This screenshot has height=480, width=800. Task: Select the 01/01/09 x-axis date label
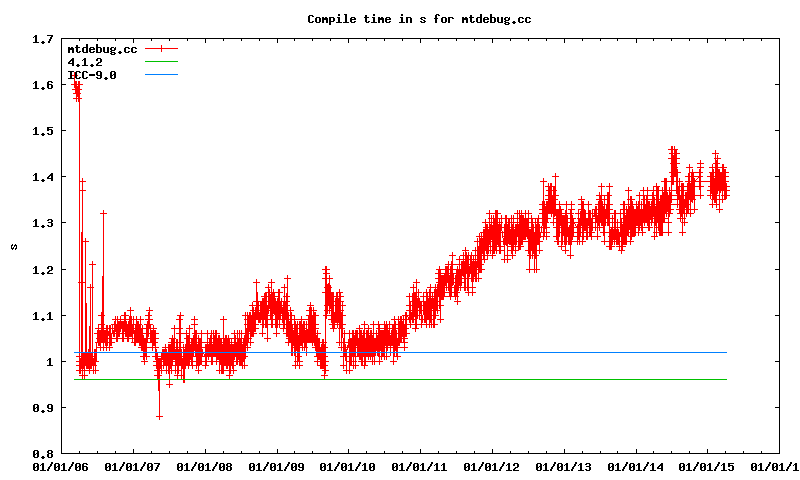(276, 466)
